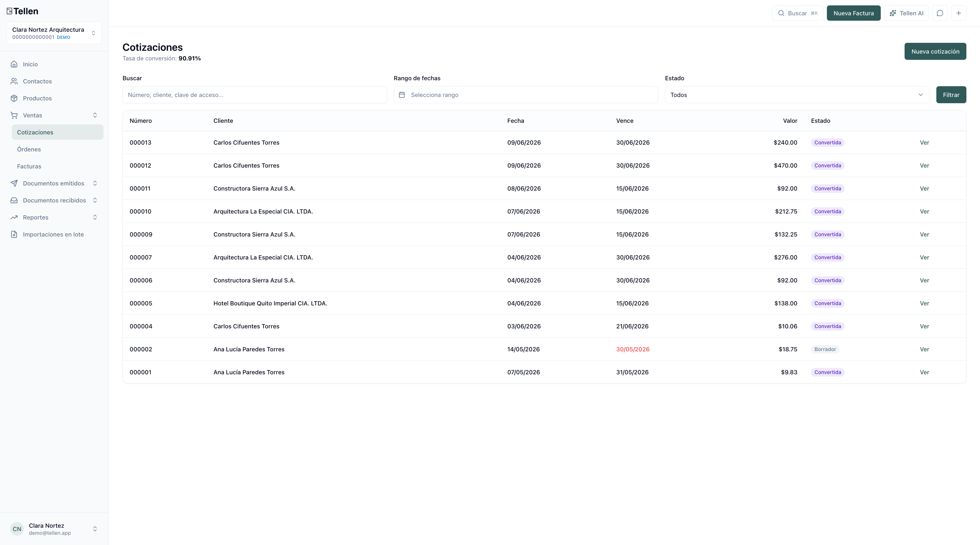Open Ver link for quote 000006
Image resolution: width=980 pixels, height=545 pixels.
(x=924, y=280)
